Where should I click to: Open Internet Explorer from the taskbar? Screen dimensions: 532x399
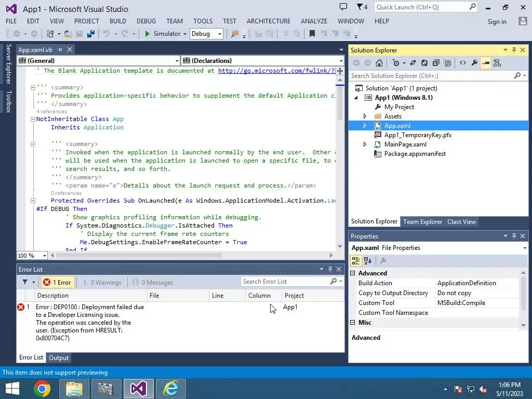tap(171, 389)
